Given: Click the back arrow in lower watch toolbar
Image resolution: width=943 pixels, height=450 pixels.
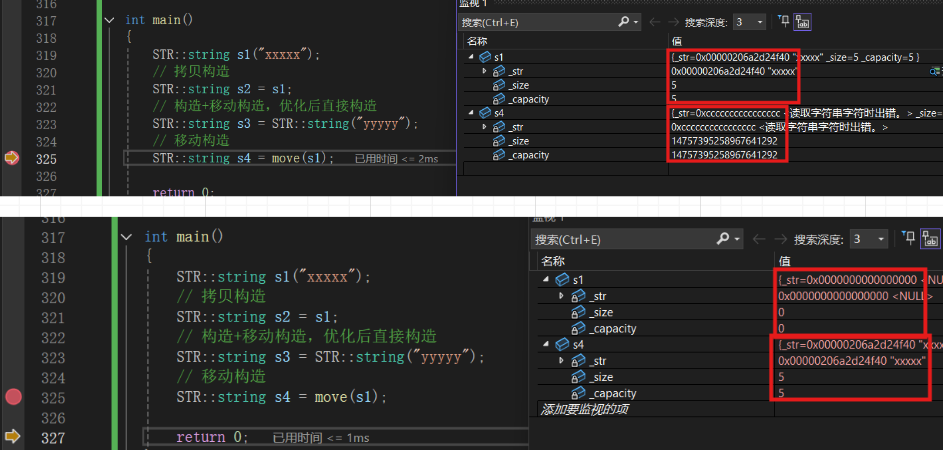Looking at the screenshot, I should [x=759, y=239].
